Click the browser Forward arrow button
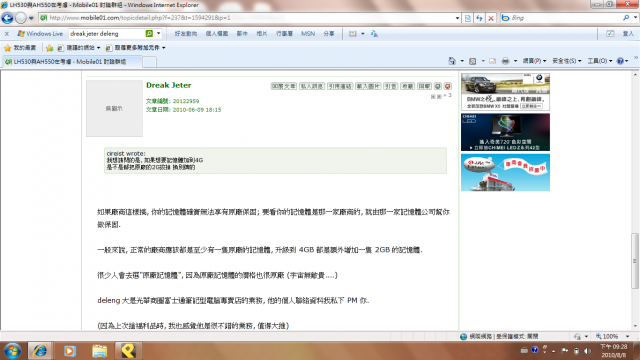Viewport: 640px width, 360px height. click(x=21, y=18)
